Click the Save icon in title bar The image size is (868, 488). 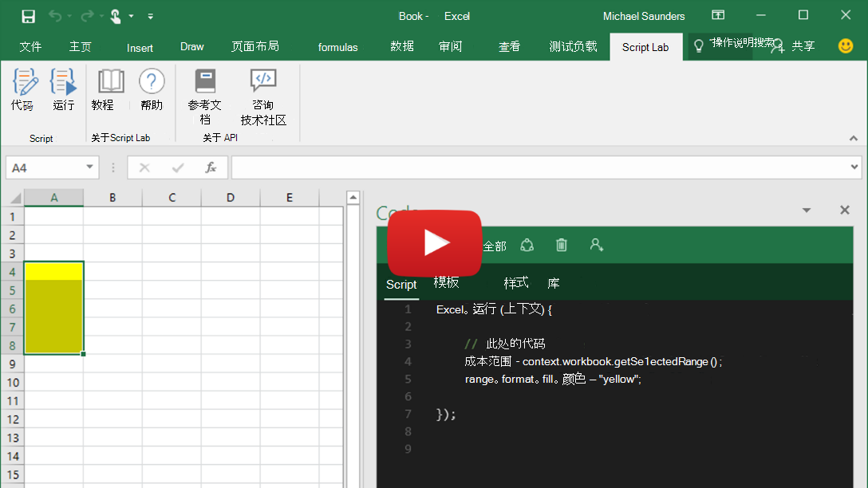(x=28, y=16)
